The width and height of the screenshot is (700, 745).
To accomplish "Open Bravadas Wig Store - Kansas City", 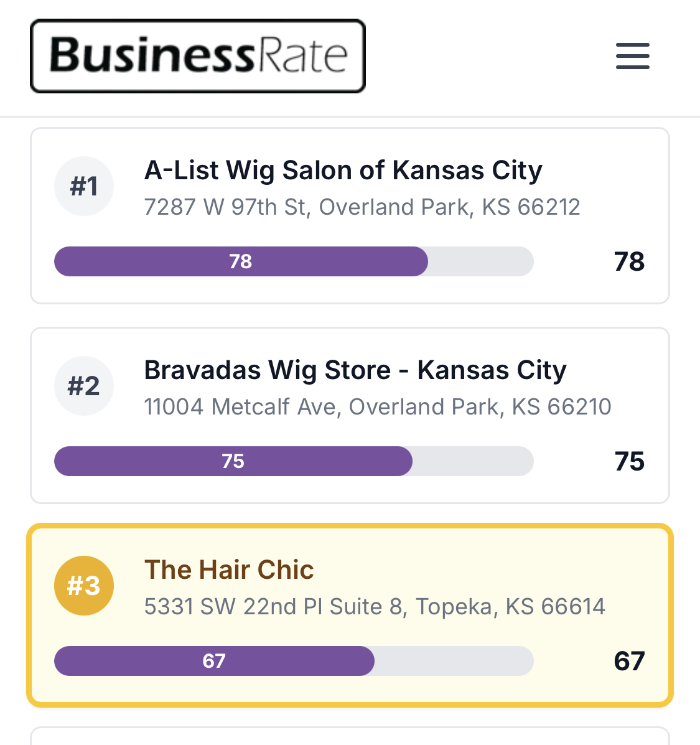I will click(355, 370).
